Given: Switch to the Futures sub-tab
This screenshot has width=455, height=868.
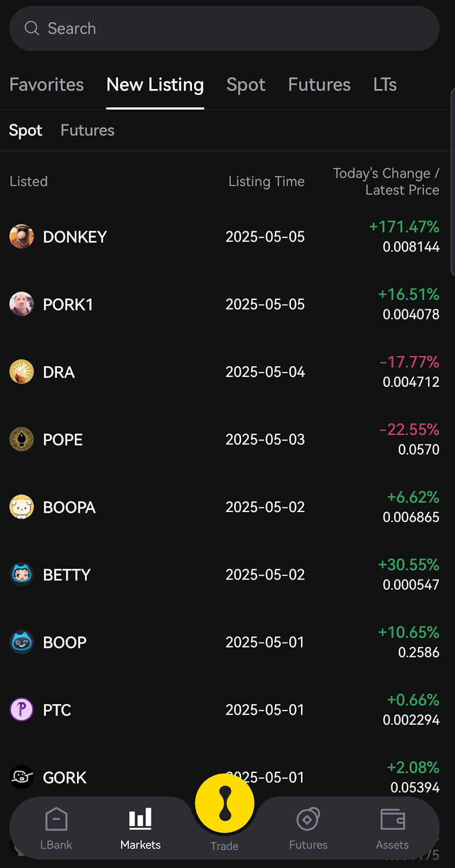Looking at the screenshot, I should [x=87, y=130].
